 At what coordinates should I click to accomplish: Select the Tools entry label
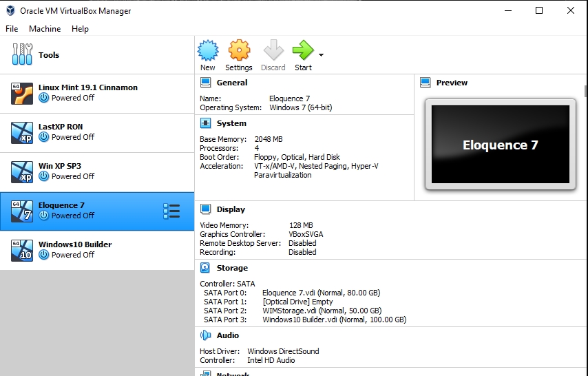click(x=49, y=55)
